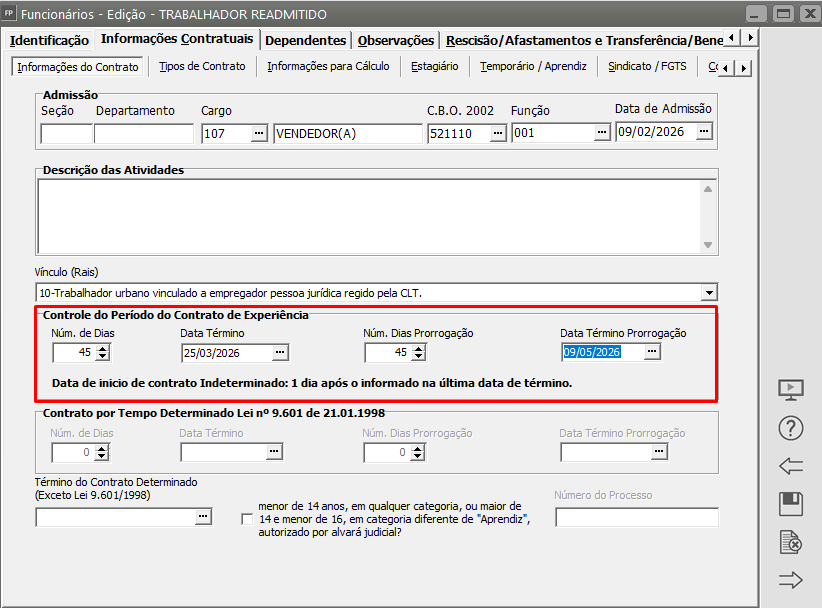The image size is (822, 608).
Task: Open calendar picker for Data de Admissão
Action: [x=704, y=132]
